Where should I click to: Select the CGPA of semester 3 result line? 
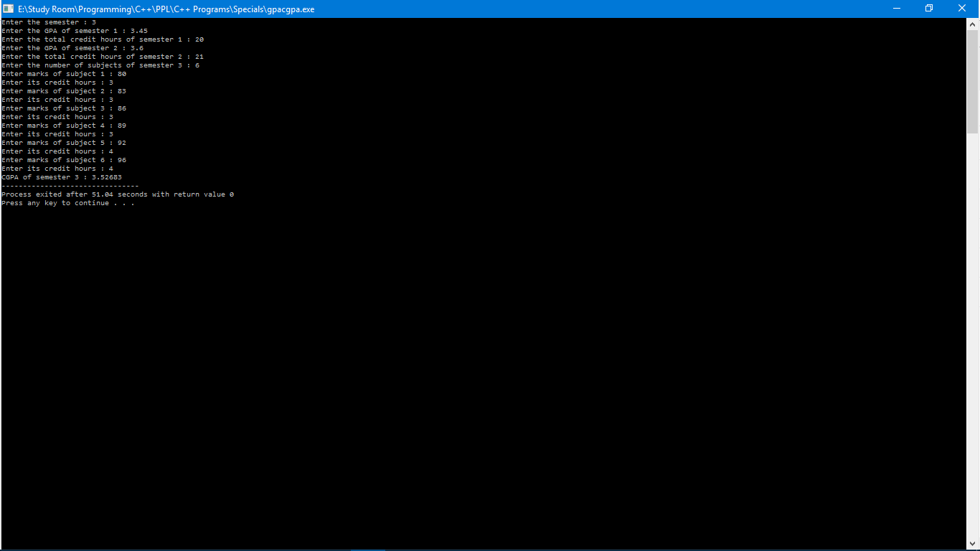62,176
